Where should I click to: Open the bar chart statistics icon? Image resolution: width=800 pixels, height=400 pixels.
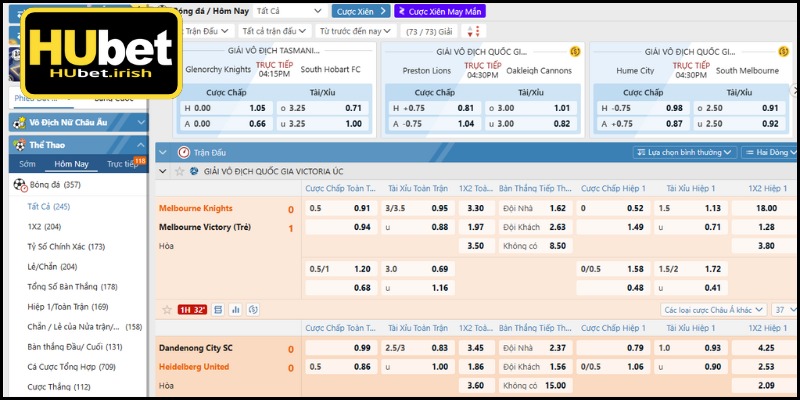pos(235,310)
